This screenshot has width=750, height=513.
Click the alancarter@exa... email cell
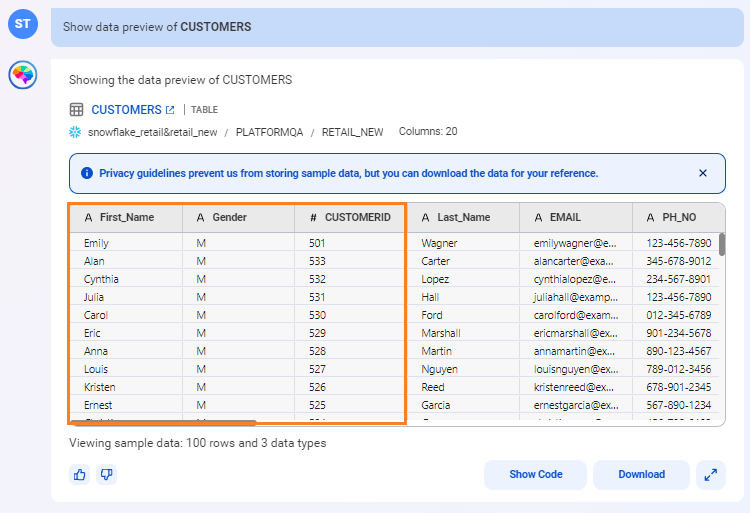(x=576, y=261)
